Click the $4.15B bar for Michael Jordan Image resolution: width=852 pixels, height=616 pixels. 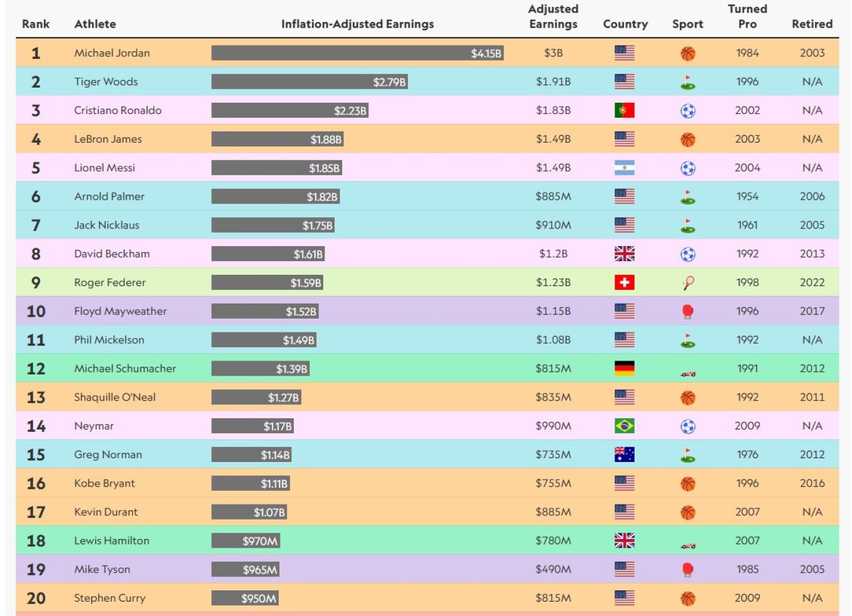(x=357, y=53)
